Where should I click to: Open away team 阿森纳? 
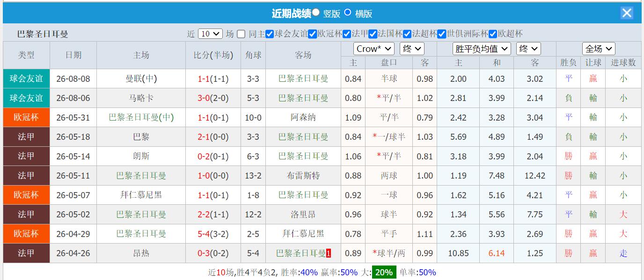pos(303,117)
